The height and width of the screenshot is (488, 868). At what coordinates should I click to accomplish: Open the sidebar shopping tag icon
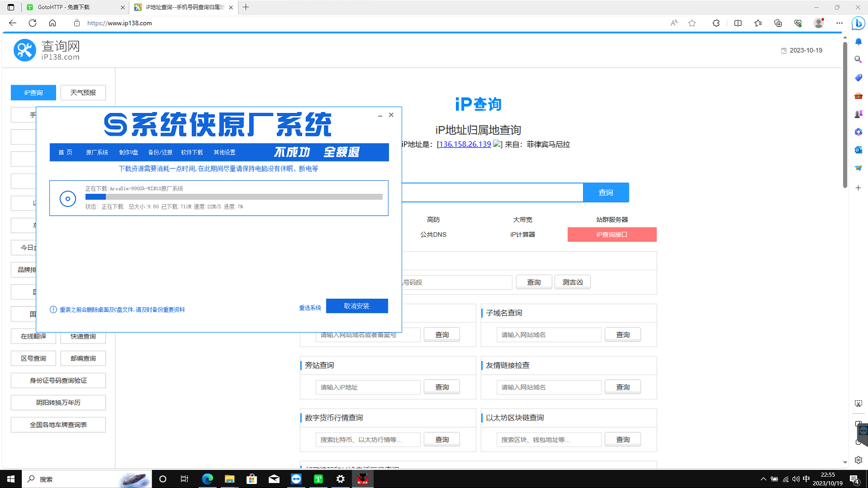pyautogui.click(x=858, y=78)
